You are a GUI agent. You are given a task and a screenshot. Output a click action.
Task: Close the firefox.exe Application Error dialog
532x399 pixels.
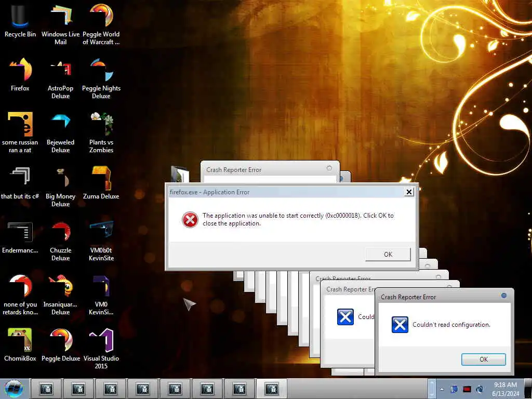[409, 192]
